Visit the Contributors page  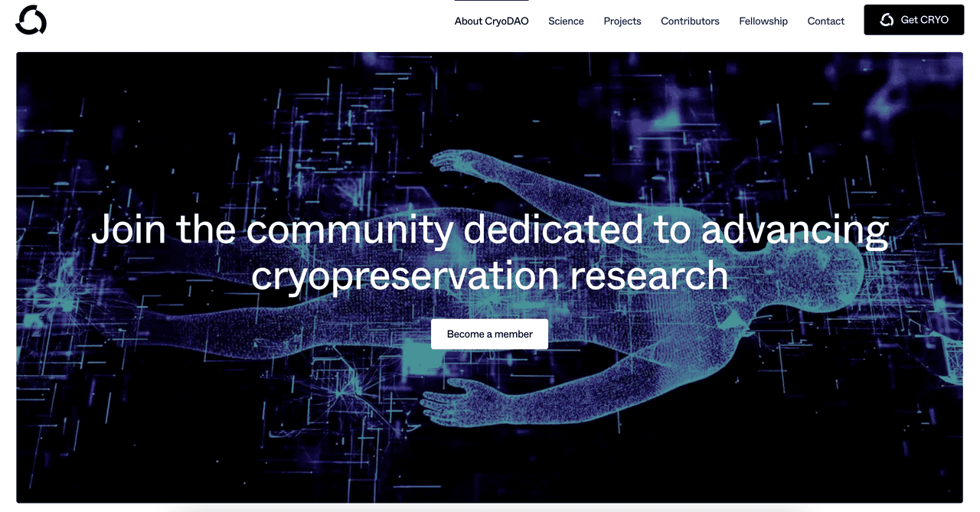690,21
